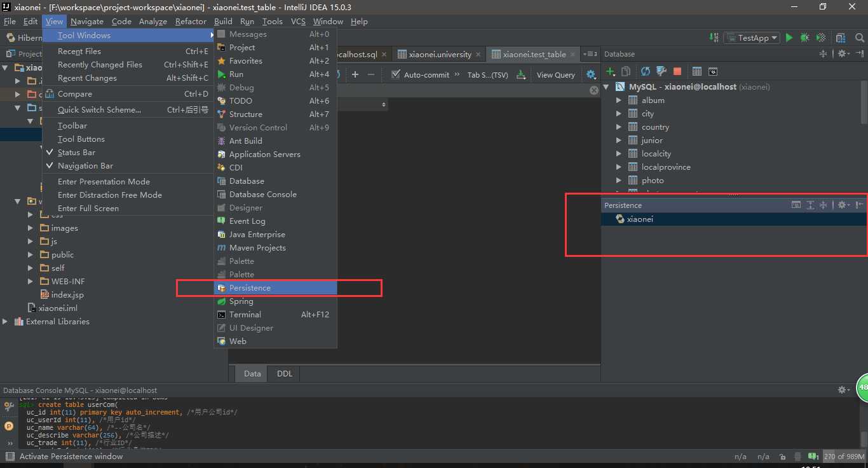Open TestApp run configuration dropdown
This screenshot has width=868, height=468.
(x=752, y=38)
